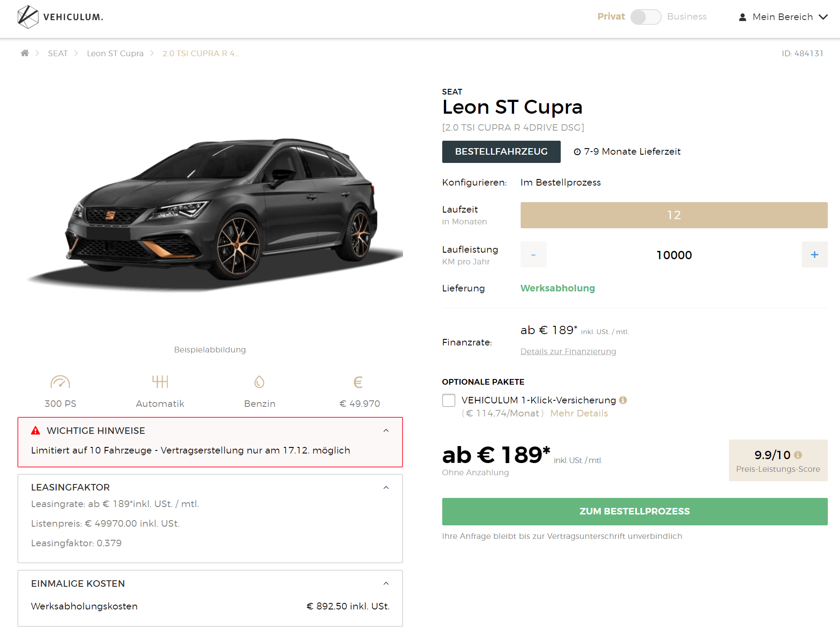This screenshot has width=840, height=636.
Task: Click the 10000 km mileage value
Action: (x=674, y=255)
